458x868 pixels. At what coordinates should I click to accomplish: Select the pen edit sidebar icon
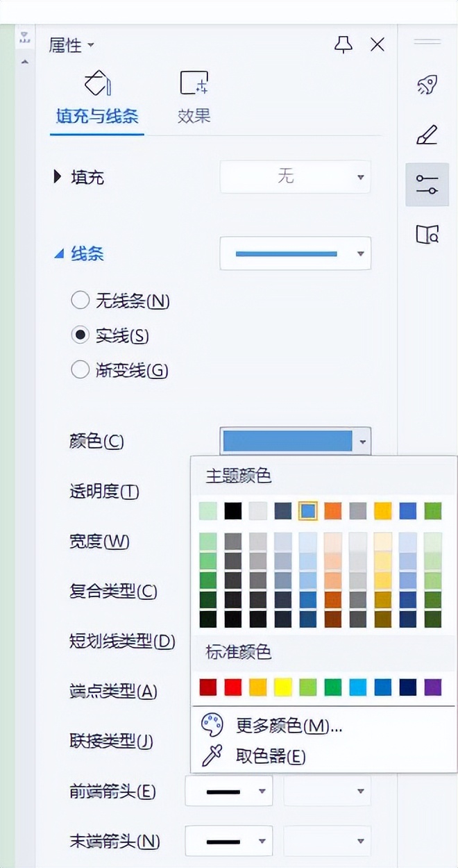pos(427,134)
